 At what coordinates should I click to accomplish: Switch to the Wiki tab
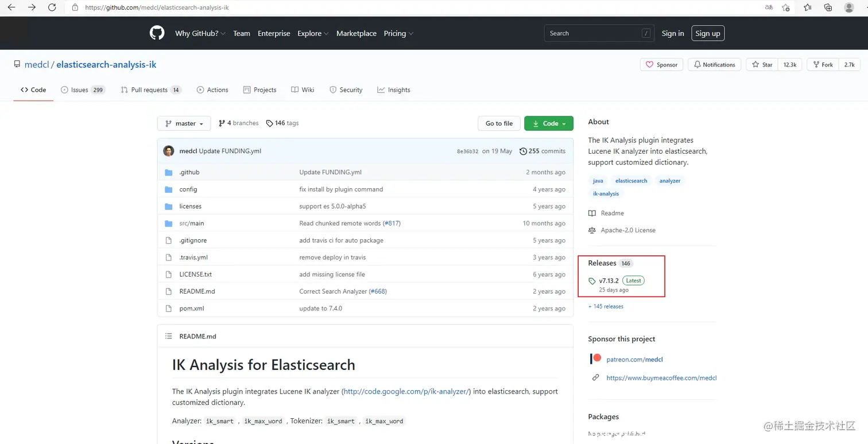click(303, 89)
